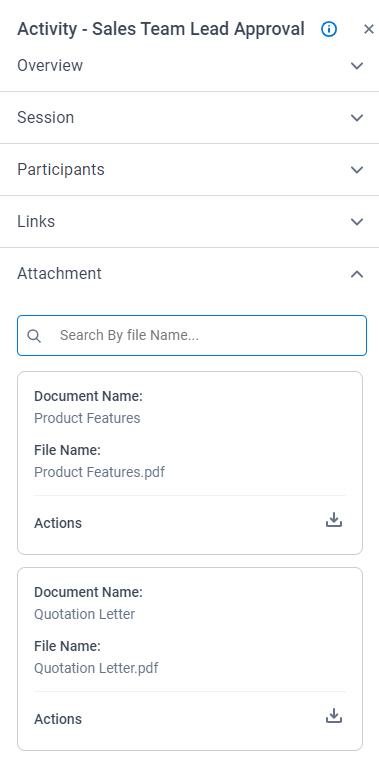This screenshot has width=379, height=757.
Task: Click Actions label in Product Features card
Action: pos(58,523)
